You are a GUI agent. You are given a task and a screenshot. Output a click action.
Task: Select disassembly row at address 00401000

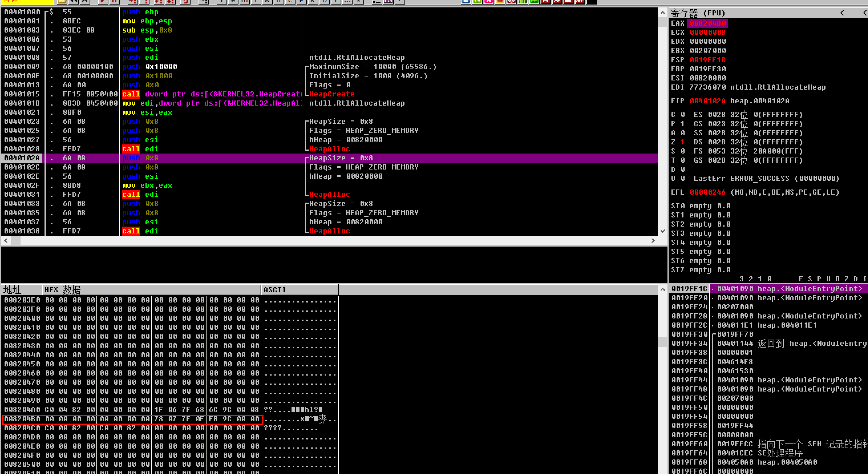click(329, 12)
